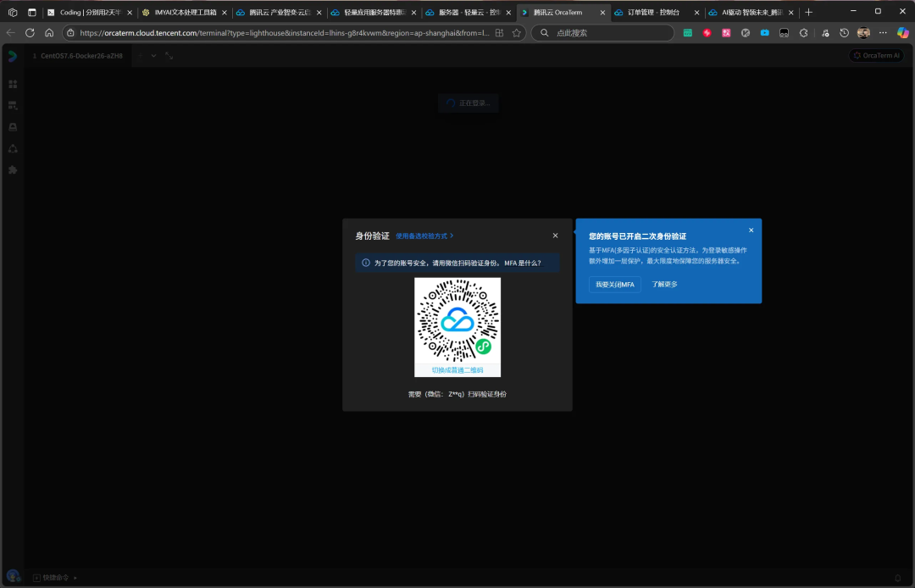The width and height of the screenshot is (915, 588).
Task: Switch to the IMYAI文本处理工具箱 tab
Action: [184, 12]
